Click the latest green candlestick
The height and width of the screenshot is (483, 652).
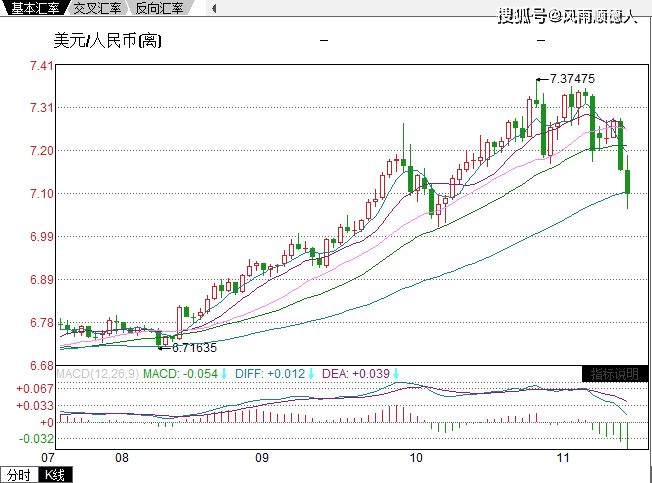coord(628,182)
